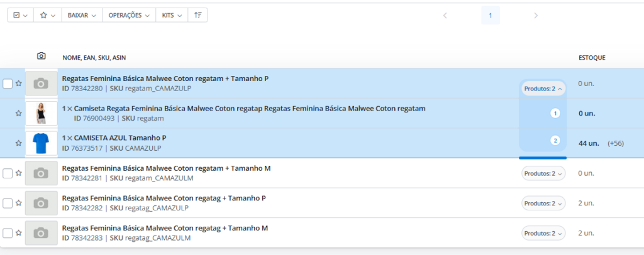Check the box for regatam_CAMAZULP kit
The image size is (644, 255).
pyautogui.click(x=8, y=84)
